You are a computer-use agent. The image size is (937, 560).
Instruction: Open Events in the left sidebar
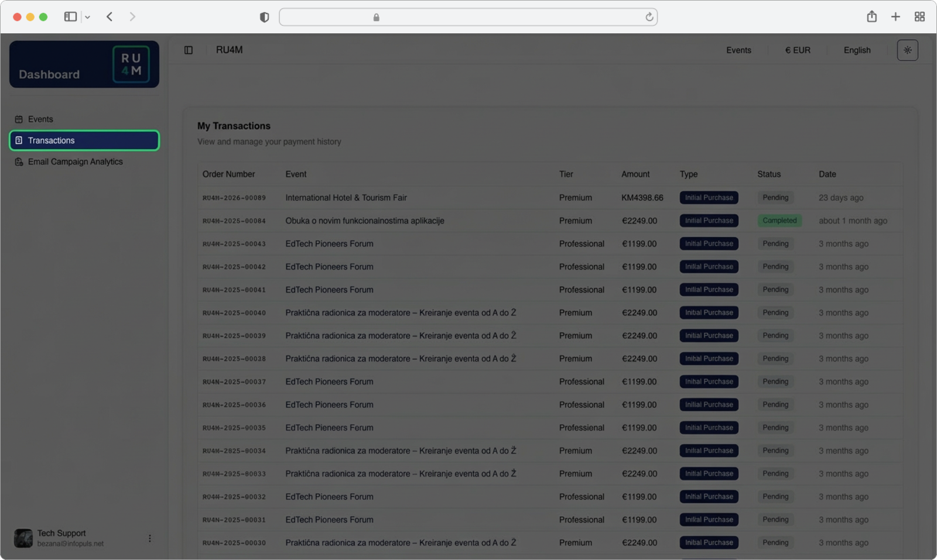click(x=40, y=119)
